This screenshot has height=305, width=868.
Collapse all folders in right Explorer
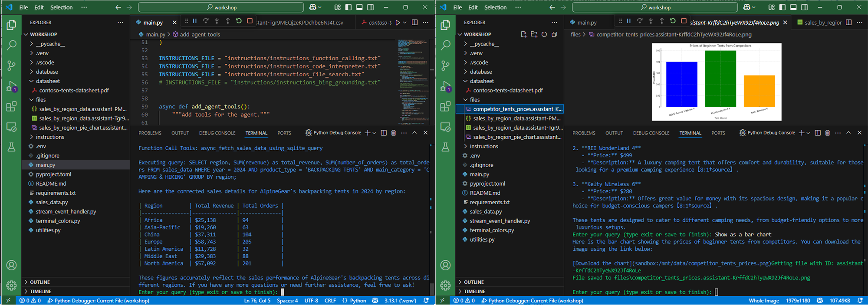pyautogui.click(x=554, y=34)
